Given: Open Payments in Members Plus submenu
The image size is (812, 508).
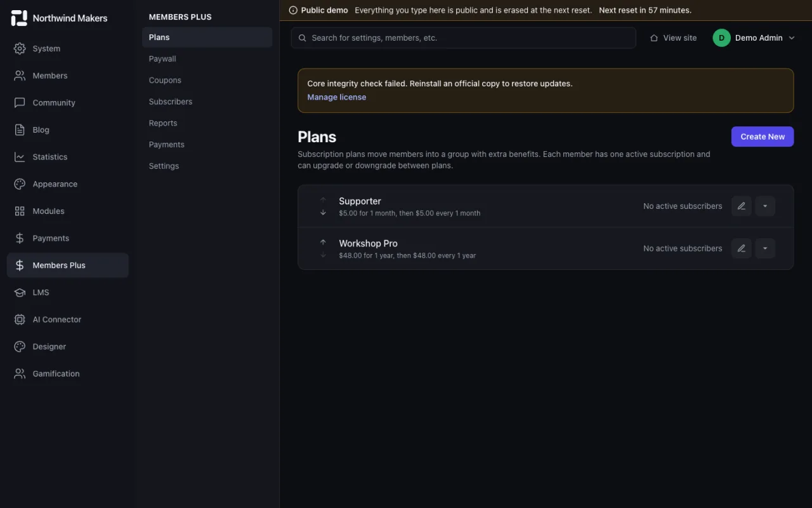Looking at the screenshot, I should click(x=207, y=144).
